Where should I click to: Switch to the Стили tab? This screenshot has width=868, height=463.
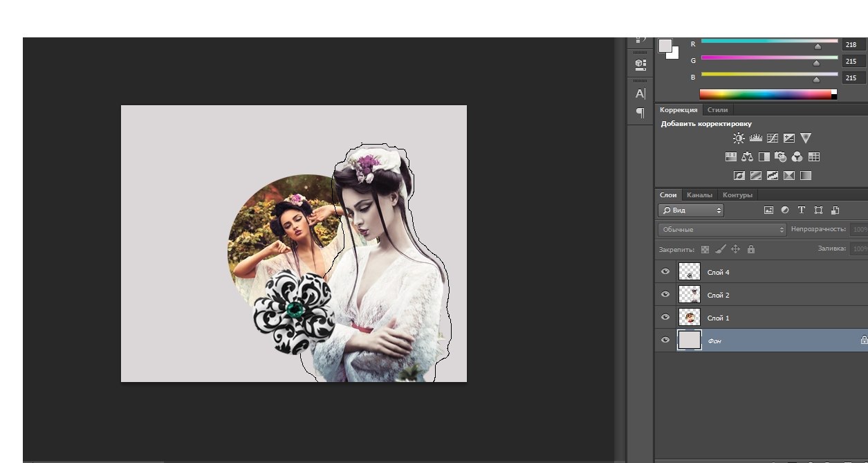click(x=717, y=110)
